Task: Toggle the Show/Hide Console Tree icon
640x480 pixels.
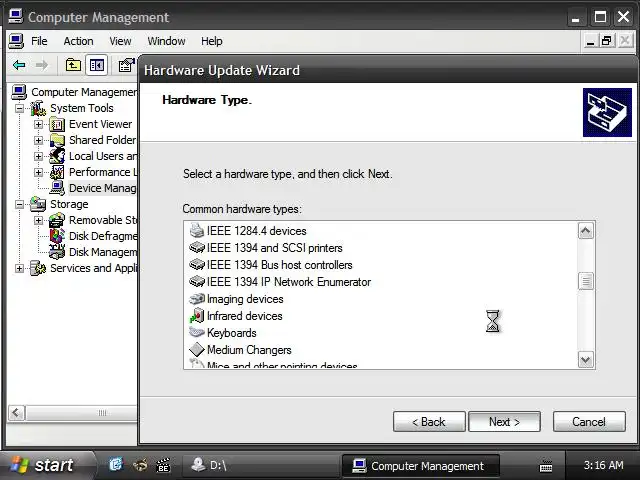Action: click(x=97, y=65)
